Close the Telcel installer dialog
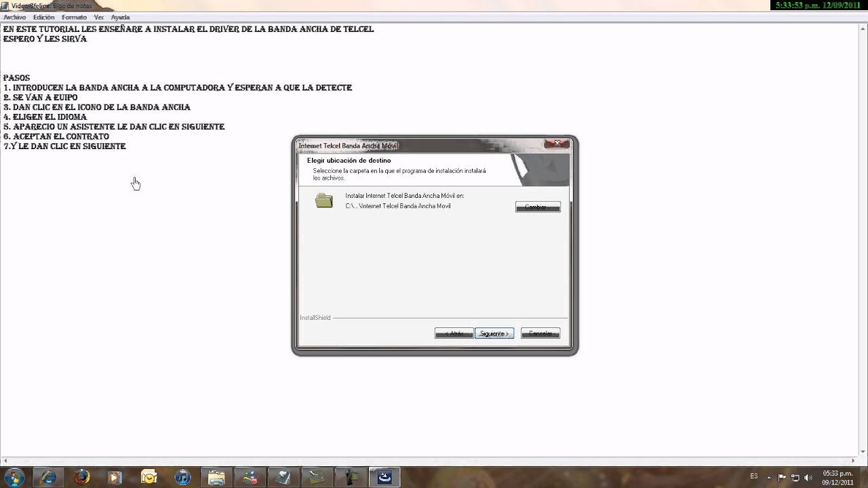 pyautogui.click(x=557, y=143)
